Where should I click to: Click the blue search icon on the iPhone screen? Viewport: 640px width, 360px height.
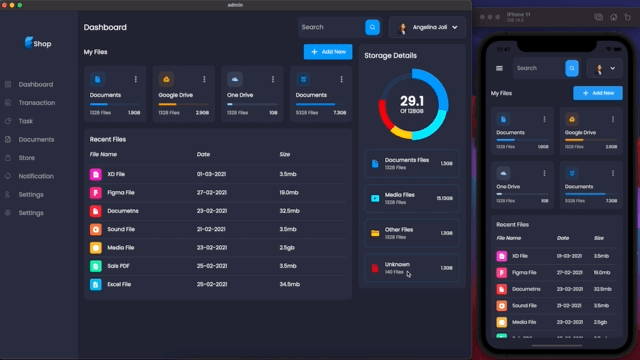point(572,68)
